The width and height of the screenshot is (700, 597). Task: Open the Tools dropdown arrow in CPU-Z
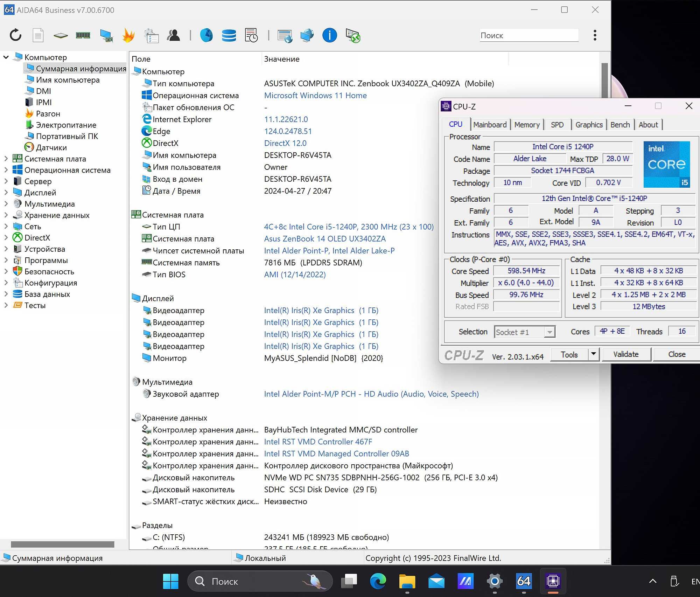click(x=594, y=354)
